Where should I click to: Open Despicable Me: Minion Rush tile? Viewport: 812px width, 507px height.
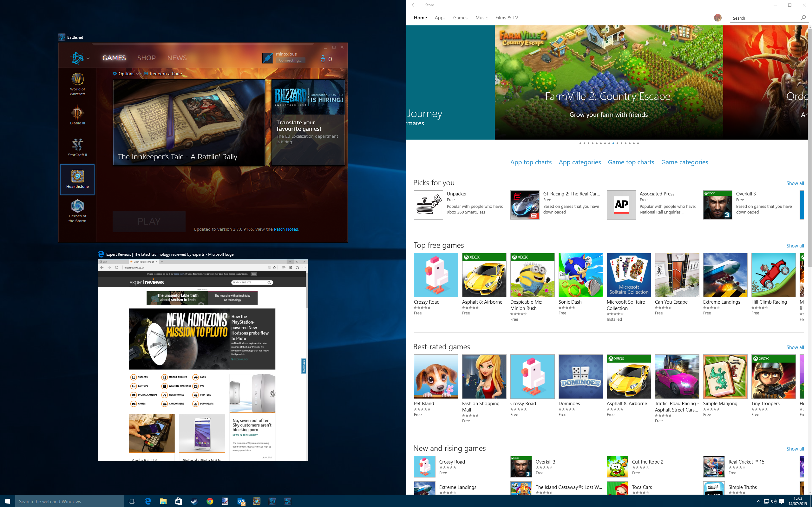pos(532,275)
